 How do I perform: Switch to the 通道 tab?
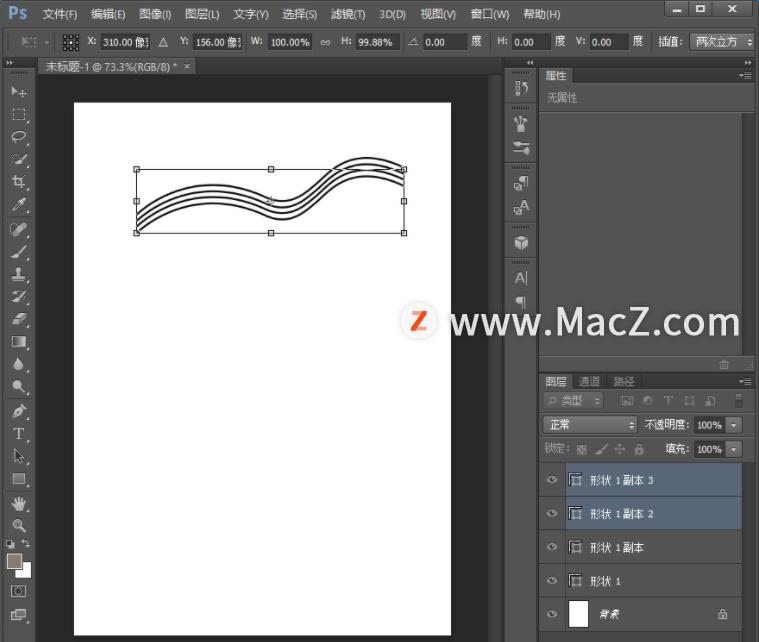pos(590,381)
